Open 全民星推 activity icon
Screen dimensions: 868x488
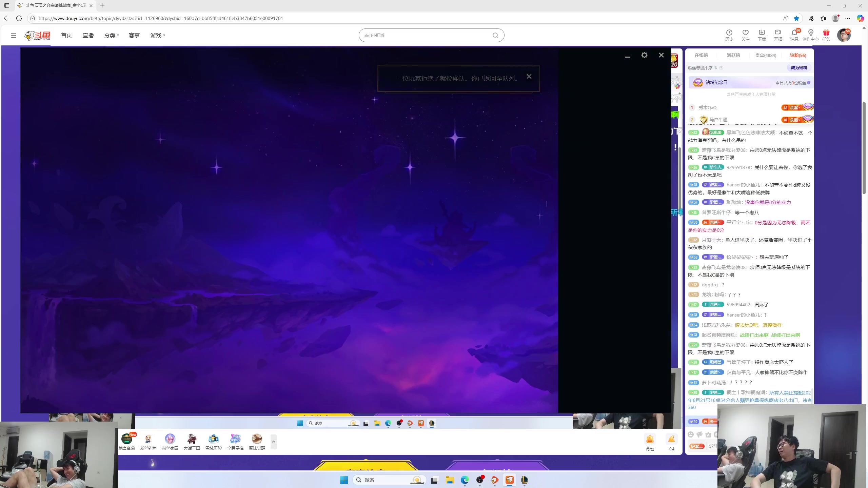(x=235, y=442)
